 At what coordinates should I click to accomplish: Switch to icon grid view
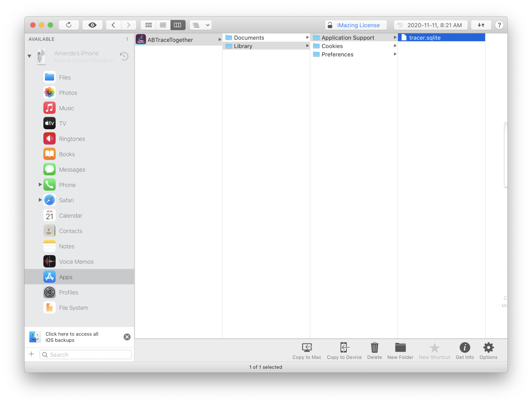tap(148, 25)
